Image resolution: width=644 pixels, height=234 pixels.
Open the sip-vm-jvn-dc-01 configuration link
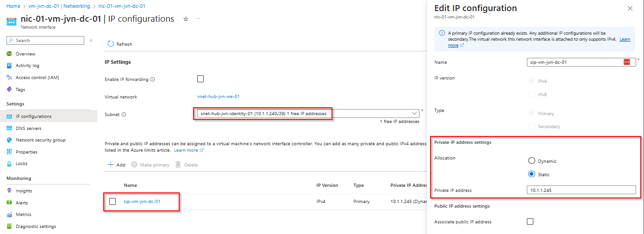click(142, 201)
